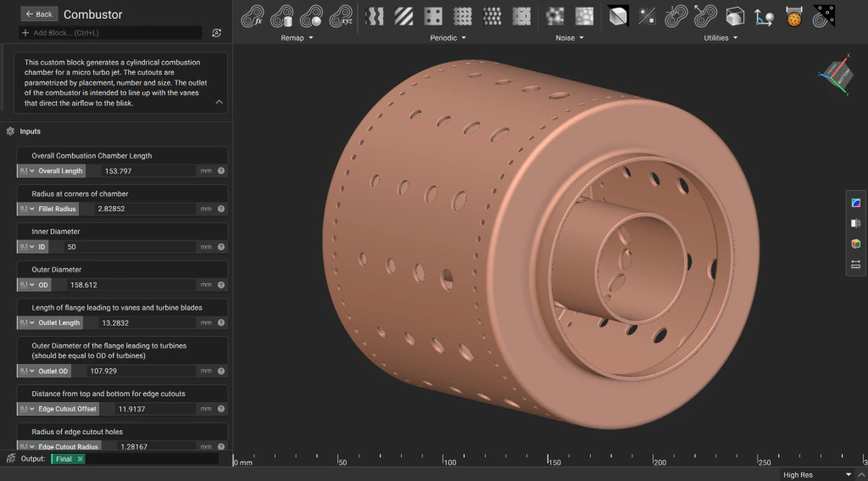Open the measurement ruler tool in right sidebar
Screen dimensions: 868x481
coord(855,265)
